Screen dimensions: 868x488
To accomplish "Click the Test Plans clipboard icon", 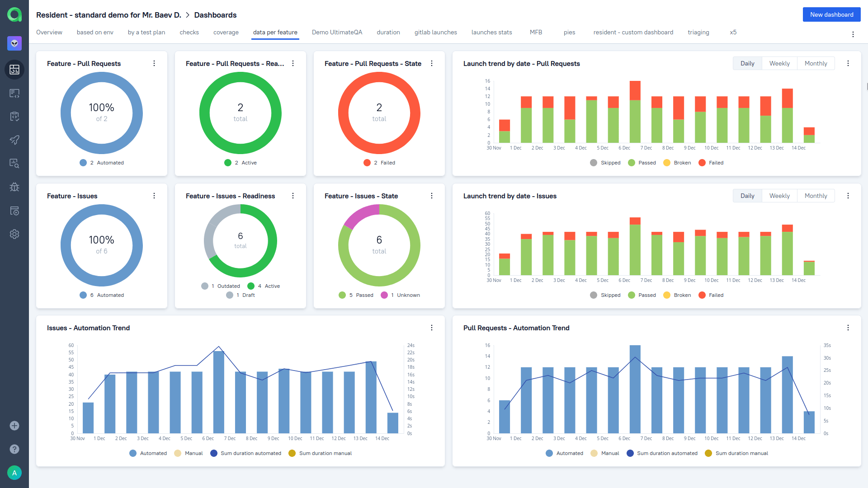I will click(x=14, y=117).
